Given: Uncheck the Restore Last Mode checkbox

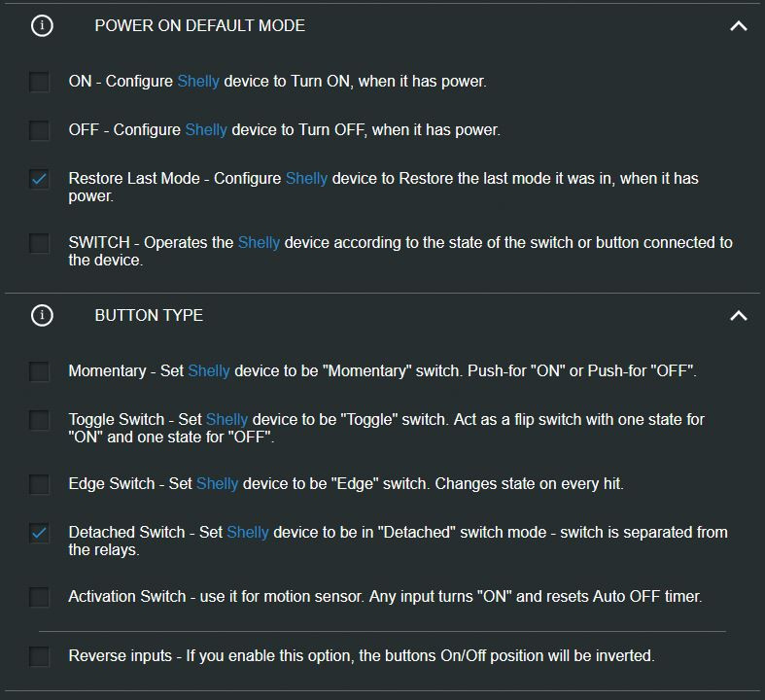Looking at the screenshot, I should click(39, 179).
